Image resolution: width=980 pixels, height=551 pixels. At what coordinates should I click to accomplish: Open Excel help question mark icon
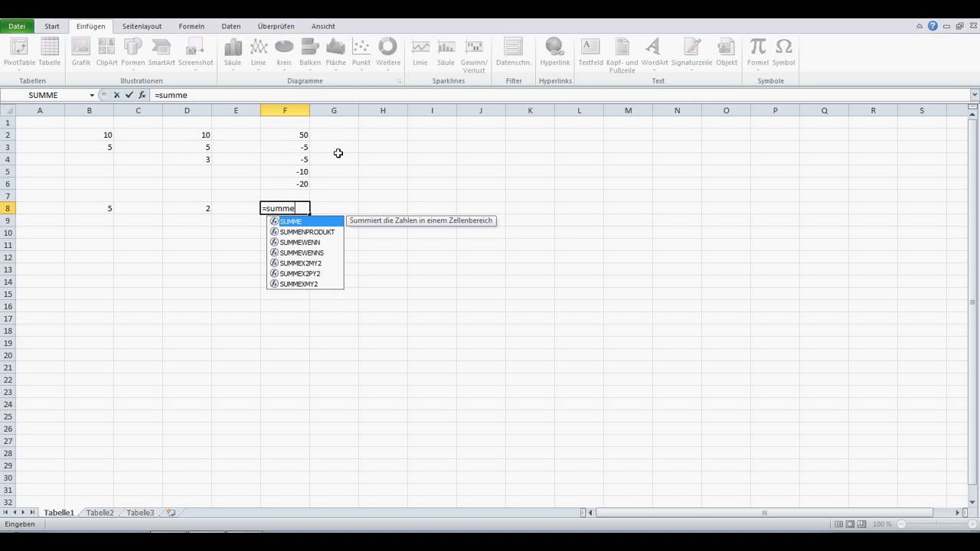(x=933, y=26)
